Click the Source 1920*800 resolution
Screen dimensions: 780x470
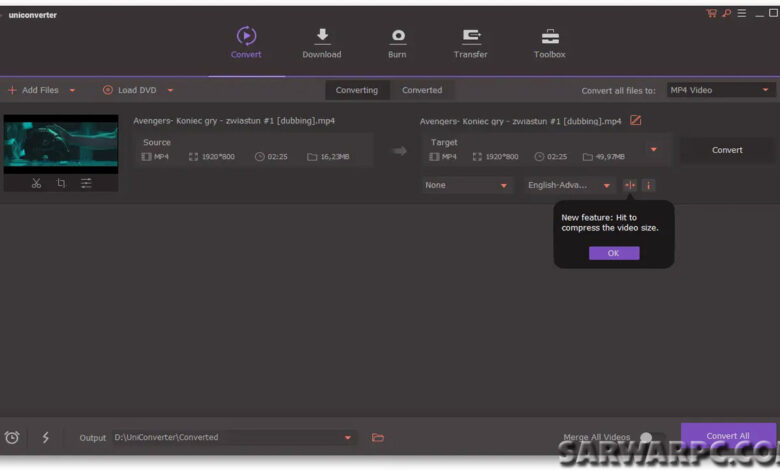[x=212, y=157]
